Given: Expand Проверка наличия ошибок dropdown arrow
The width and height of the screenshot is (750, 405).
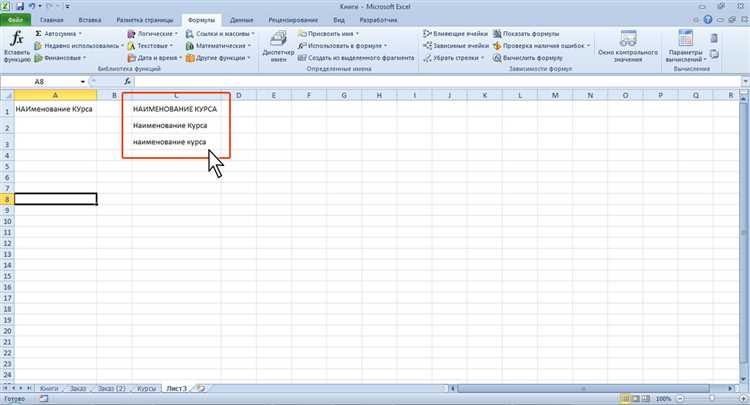Looking at the screenshot, I should 588,46.
